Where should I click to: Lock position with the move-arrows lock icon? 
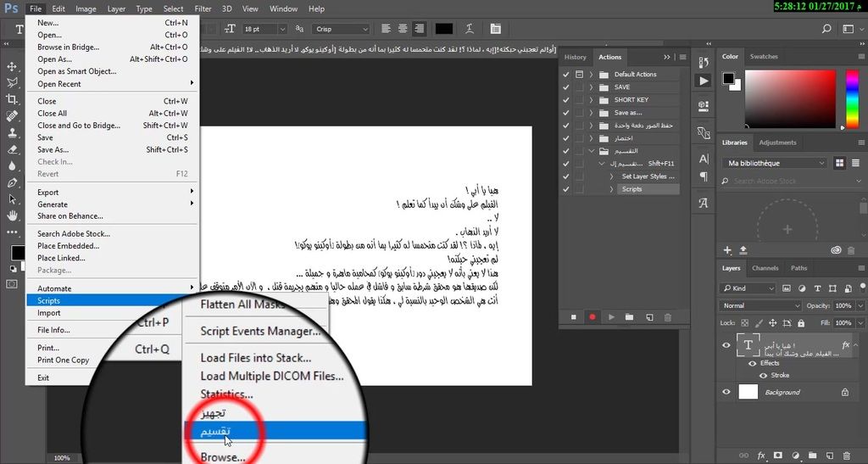773,323
